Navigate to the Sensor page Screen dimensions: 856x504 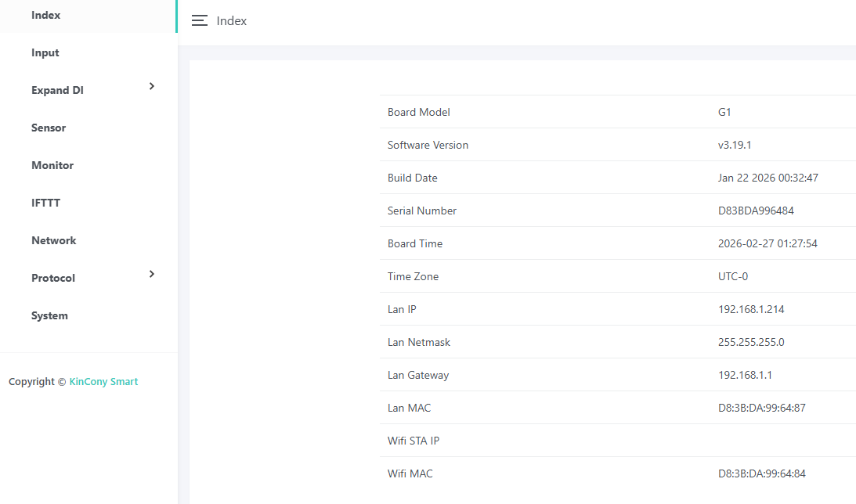click(x=49, y=128)
